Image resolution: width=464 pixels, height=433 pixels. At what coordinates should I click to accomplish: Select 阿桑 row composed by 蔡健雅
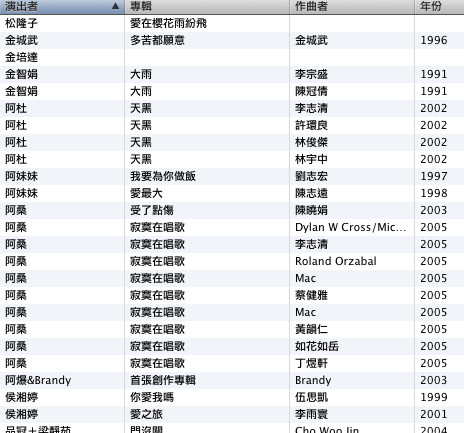click(x=232, y=295)
